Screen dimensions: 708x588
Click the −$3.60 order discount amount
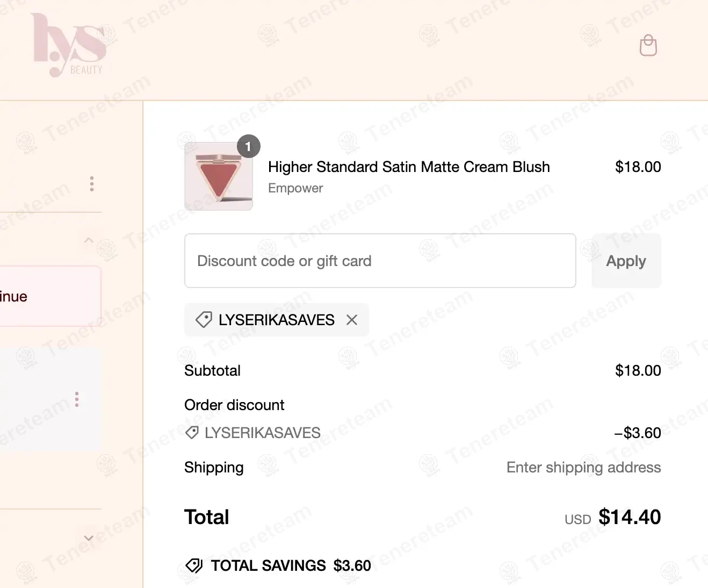point(637,433)
